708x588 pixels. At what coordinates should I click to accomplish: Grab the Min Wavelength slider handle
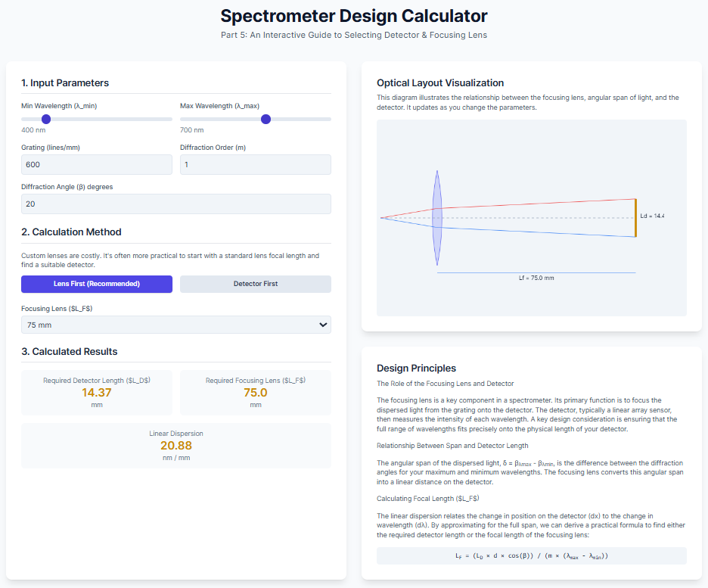pyautogui.click(x=46, y=119)
